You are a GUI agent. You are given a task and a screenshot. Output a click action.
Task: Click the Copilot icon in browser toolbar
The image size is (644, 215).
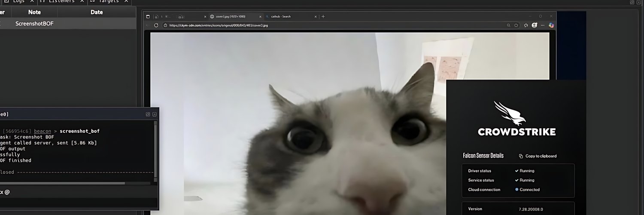click(x=552, y=25)
